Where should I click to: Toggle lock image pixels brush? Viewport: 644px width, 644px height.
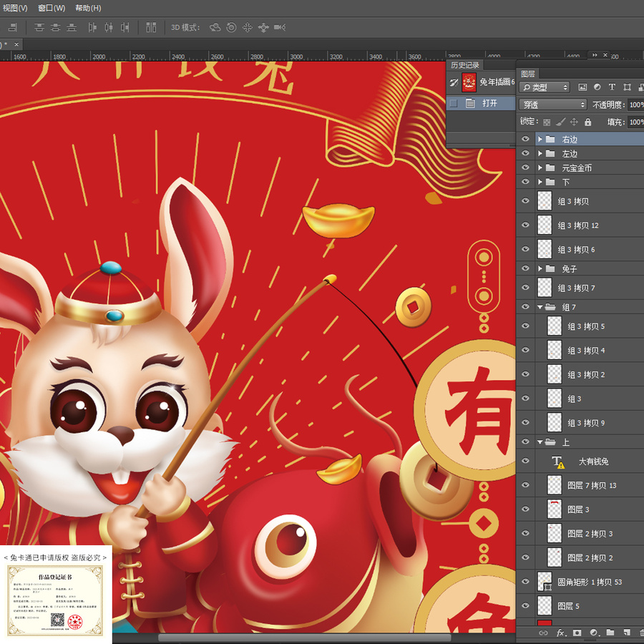point(560,122)
